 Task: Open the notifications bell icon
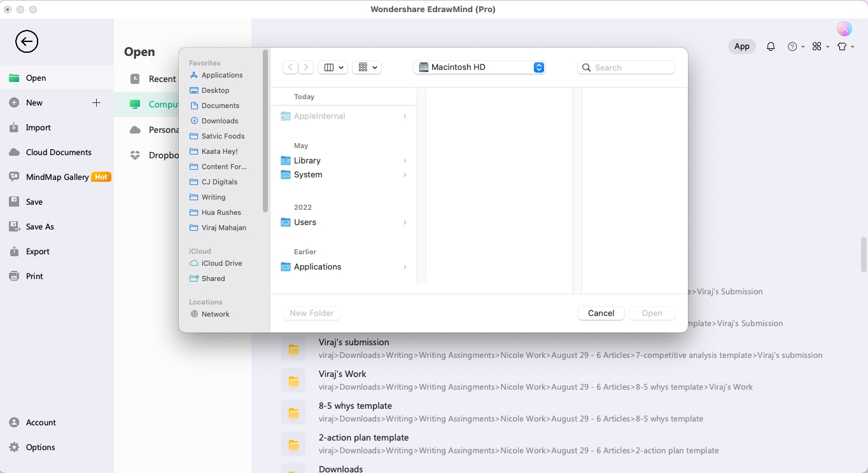click(x=771, y=46)
